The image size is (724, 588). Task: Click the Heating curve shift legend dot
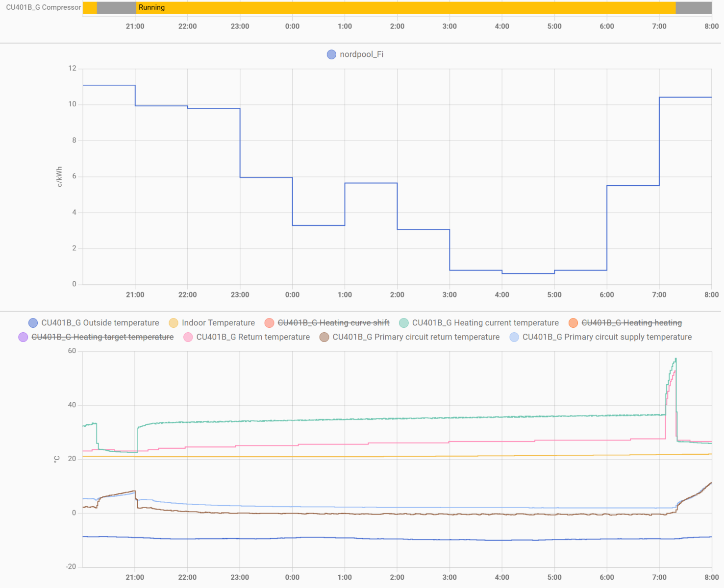click(x=269, y=323)
